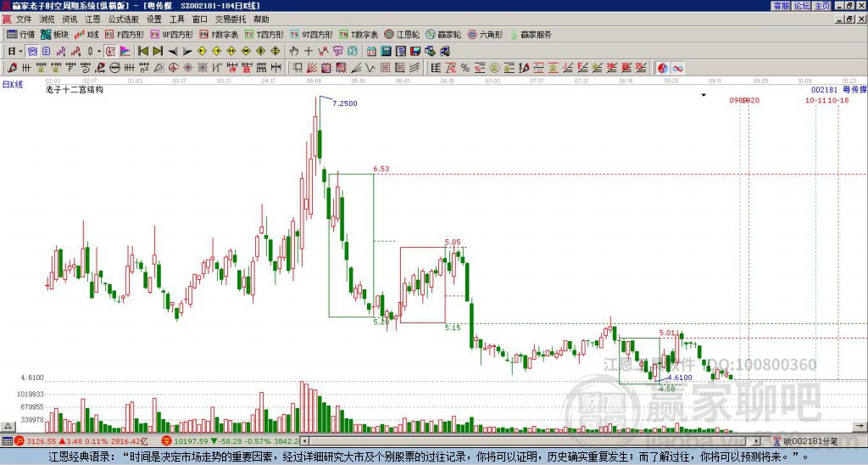Expand the 日 period dropdown
The width and height of the screenshot is (868, 465).
(x=14, y=51)
